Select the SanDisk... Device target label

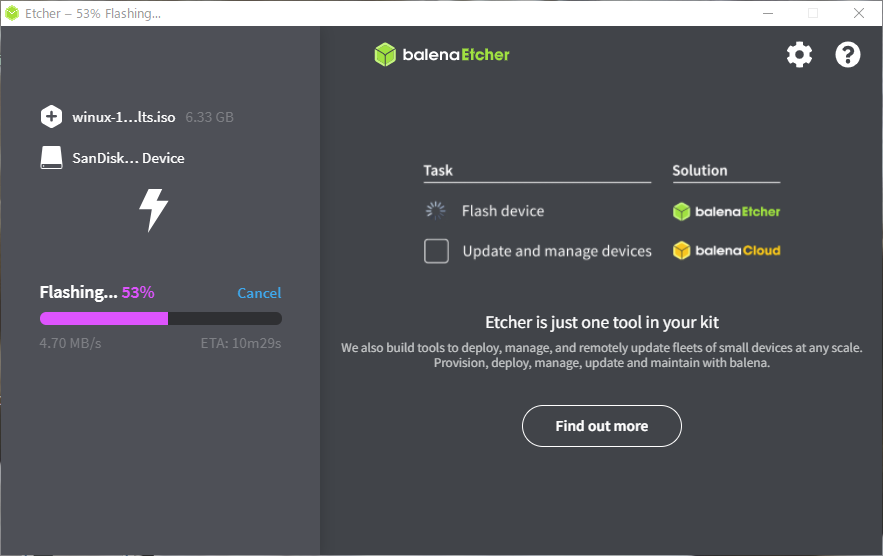point(128,158)
